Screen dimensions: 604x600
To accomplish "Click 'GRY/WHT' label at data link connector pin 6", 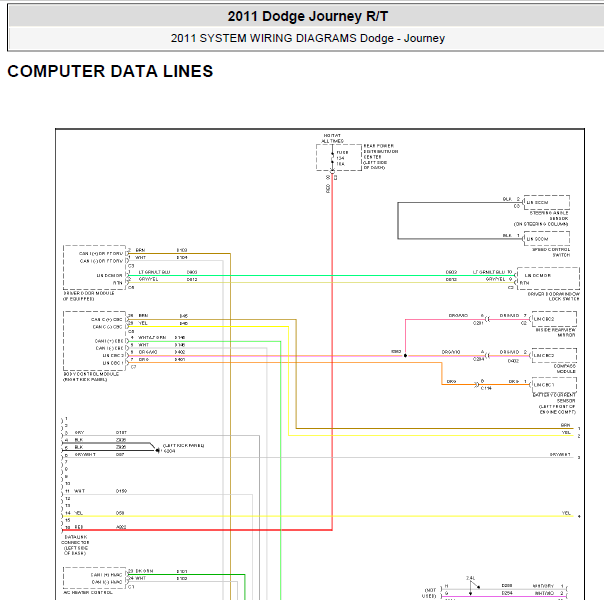I will [x=85, y=454].
